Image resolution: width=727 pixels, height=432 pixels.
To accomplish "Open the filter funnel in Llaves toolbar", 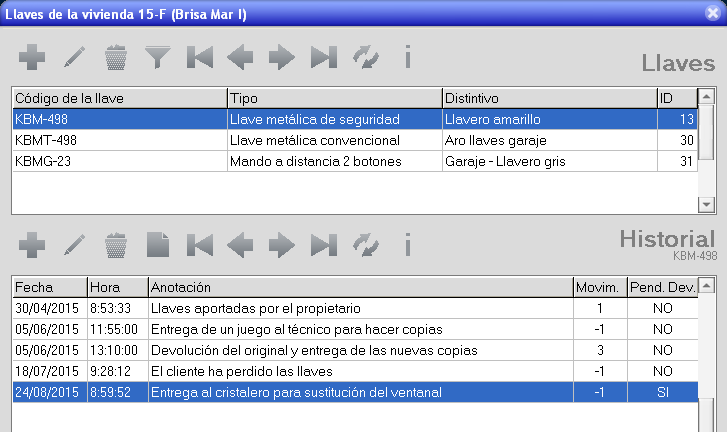I will [158, 57].
